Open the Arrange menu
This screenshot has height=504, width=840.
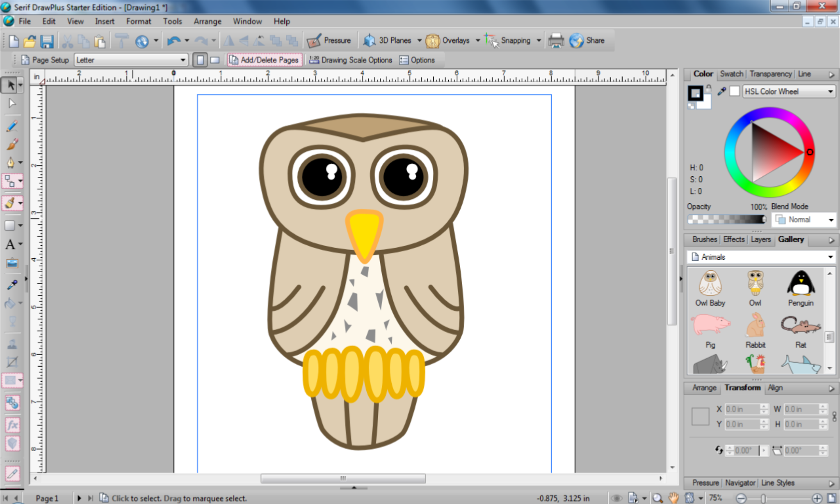point(207,21)
